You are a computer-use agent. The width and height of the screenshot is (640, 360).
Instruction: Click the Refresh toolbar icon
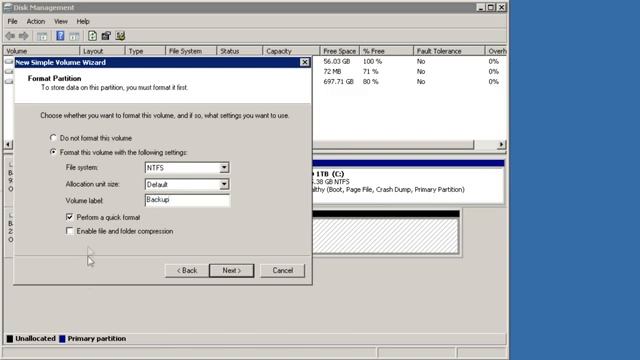[92, 36]
